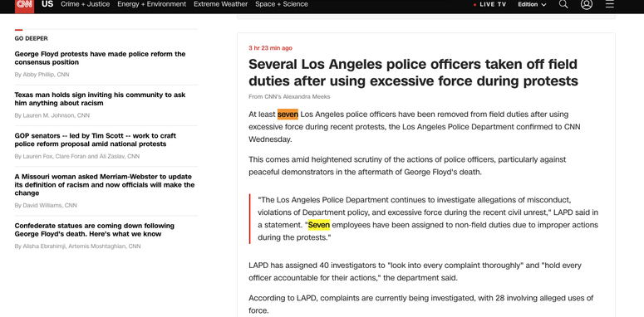Viewport: 644px width, 317px height.
Task: Click the '3 hr 23 min ago' timestamp
Action: click(x=270, y=48)
